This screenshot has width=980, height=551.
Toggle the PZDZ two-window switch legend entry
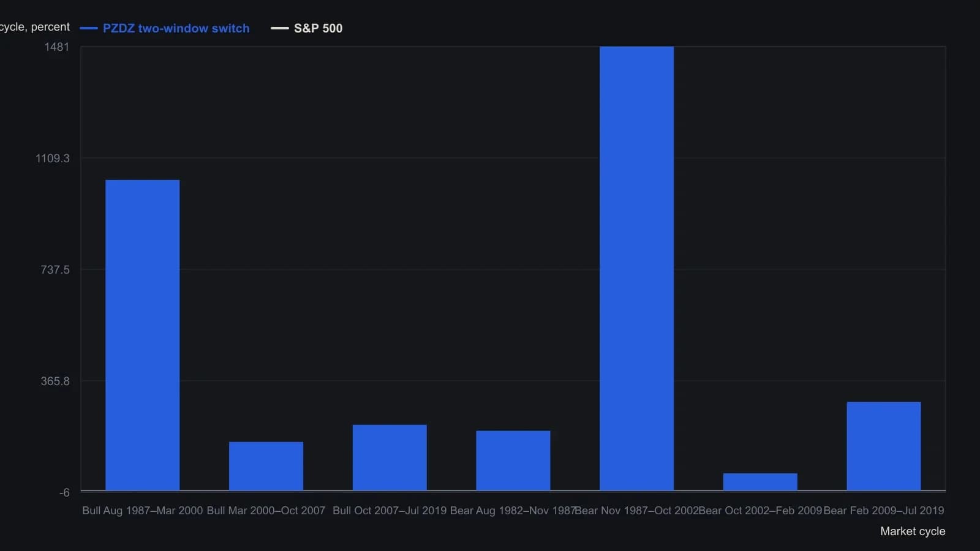[165, 28]
